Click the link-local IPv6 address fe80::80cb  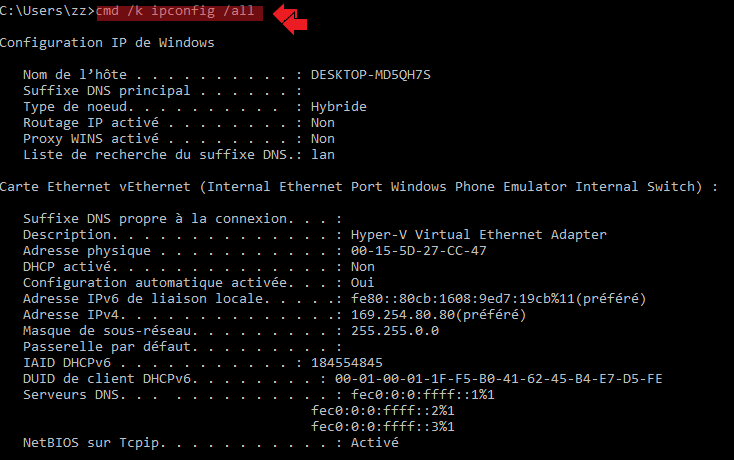pyautogui.click(x=497, y=298)
